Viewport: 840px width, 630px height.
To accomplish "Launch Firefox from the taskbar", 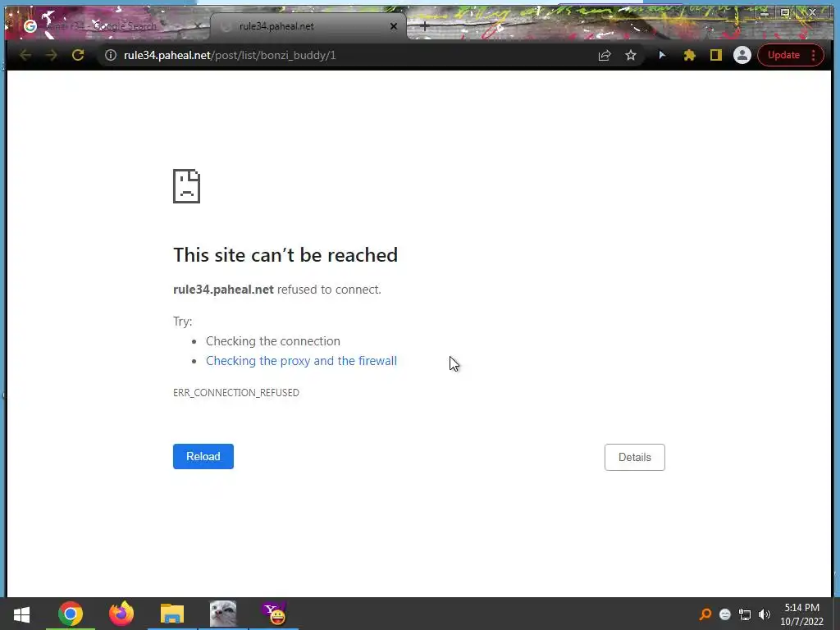I will click(121, 614).
